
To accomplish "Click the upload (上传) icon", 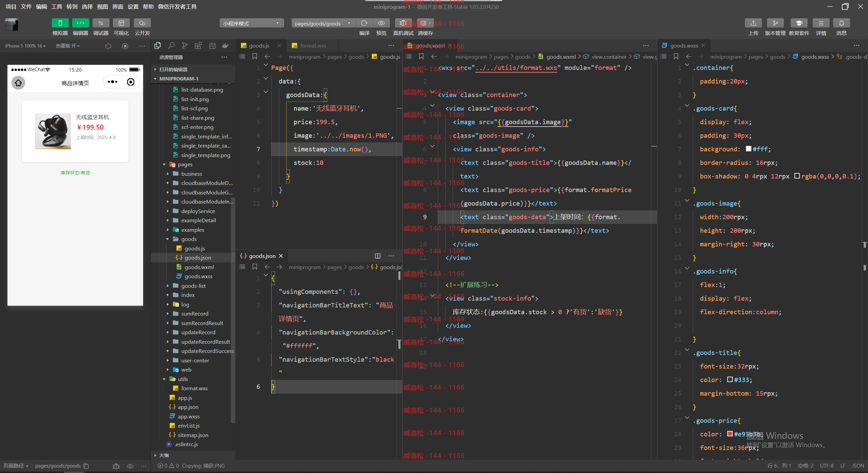I will (753, 23).
